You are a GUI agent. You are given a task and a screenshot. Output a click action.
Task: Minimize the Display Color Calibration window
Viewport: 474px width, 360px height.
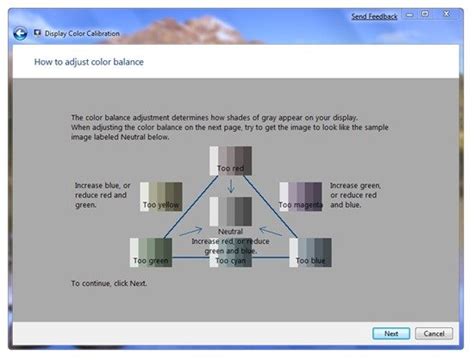pos(409,15)
